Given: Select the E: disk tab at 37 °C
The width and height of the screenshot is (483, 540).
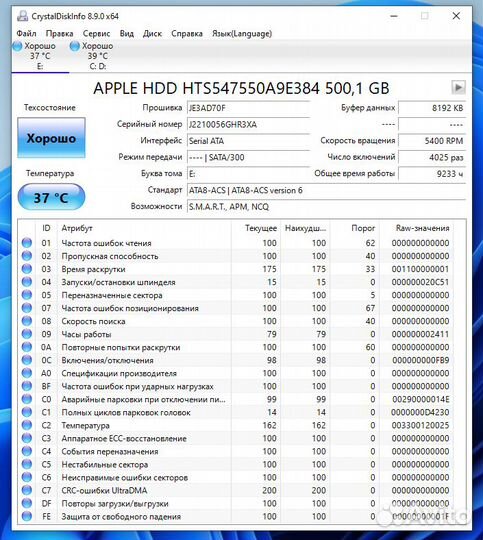Looking at the screenshot, I should point(40,56).
